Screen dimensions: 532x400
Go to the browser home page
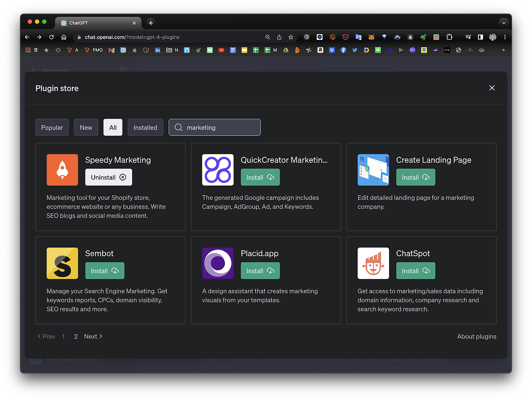click(64, 37)
